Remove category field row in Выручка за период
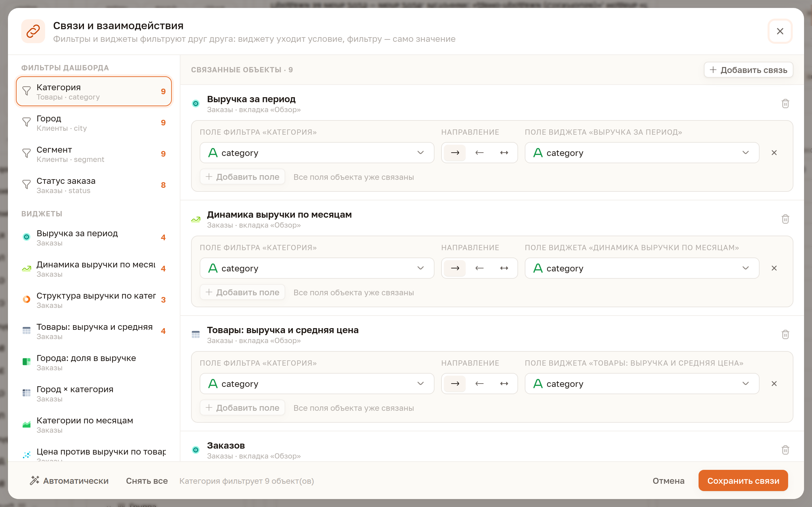Viewport: 812px width, 507px height. (x=774, y=153)
